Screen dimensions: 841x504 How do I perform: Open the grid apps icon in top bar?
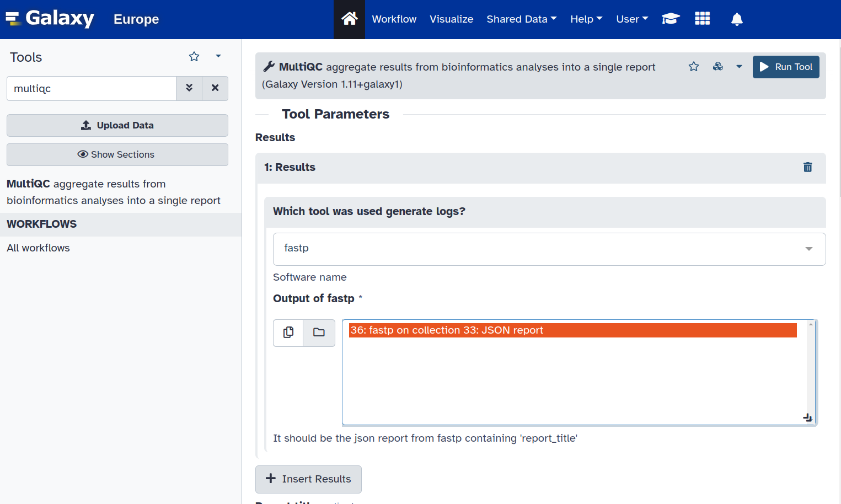coord(702,19)
